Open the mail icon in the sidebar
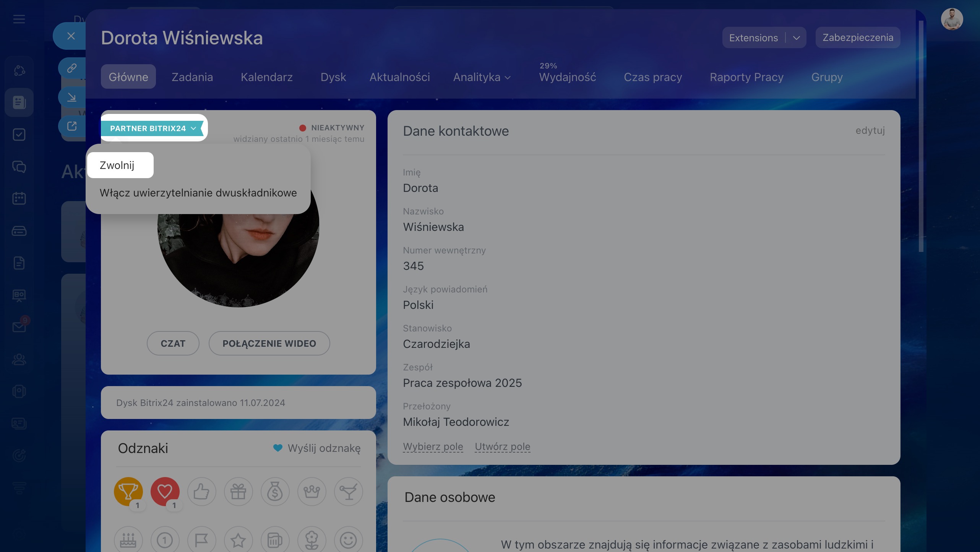 point(19,327)
